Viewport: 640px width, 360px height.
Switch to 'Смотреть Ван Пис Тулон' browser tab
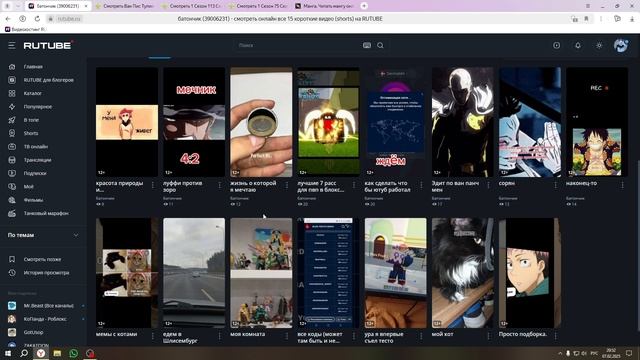tap(124, 6)
